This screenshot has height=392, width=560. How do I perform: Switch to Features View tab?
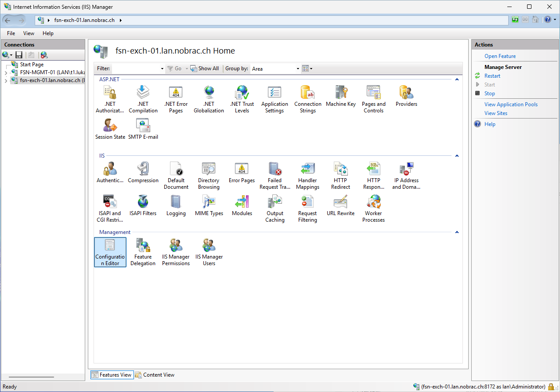click(112, 375)
